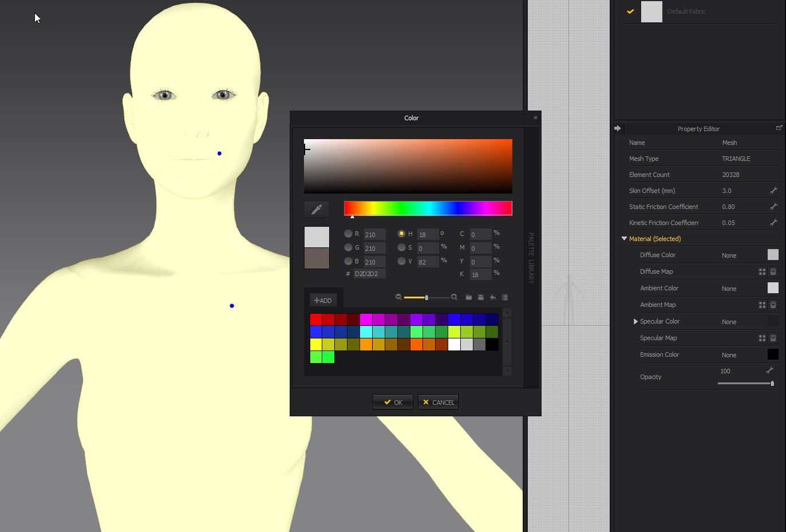
Task: Click the R value input field
Action: [374, 234]
